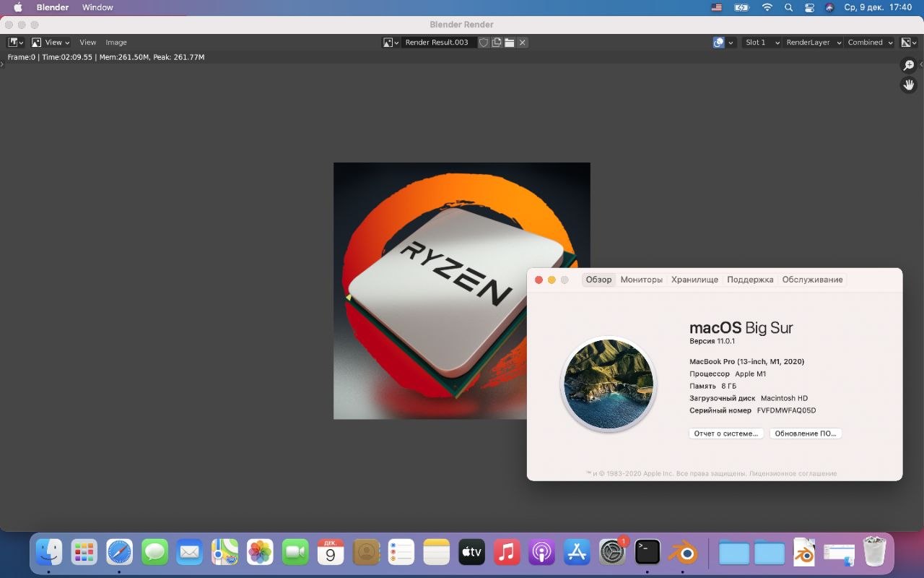
Task: Switch to the Хранилище tab
Action: point(694,280)
